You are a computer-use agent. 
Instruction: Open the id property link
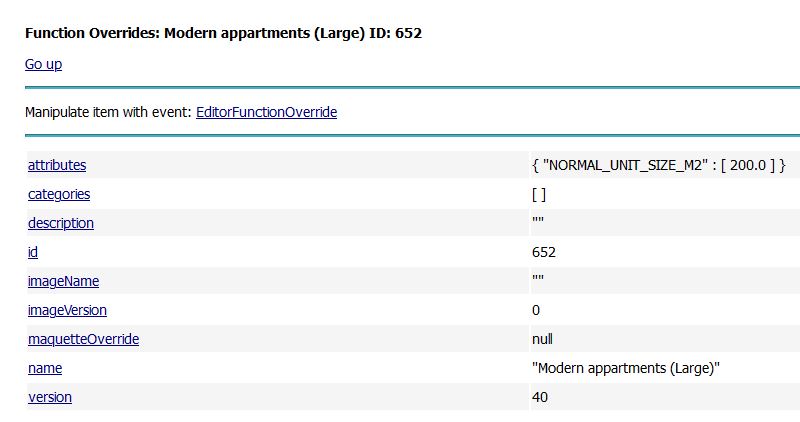coord(33,252)
